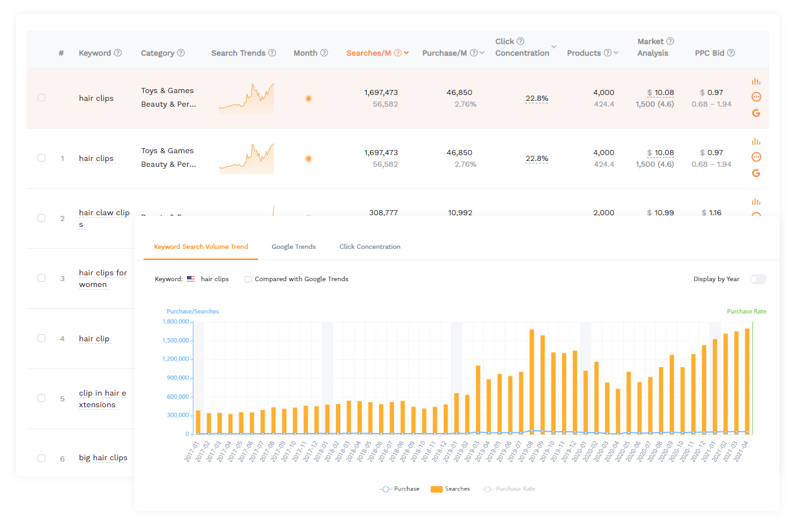Image resolution: width=797 pixels, height=532 pixels.
Task: Tick the checkbox in the highlighted top row
Action: (41, 98)
